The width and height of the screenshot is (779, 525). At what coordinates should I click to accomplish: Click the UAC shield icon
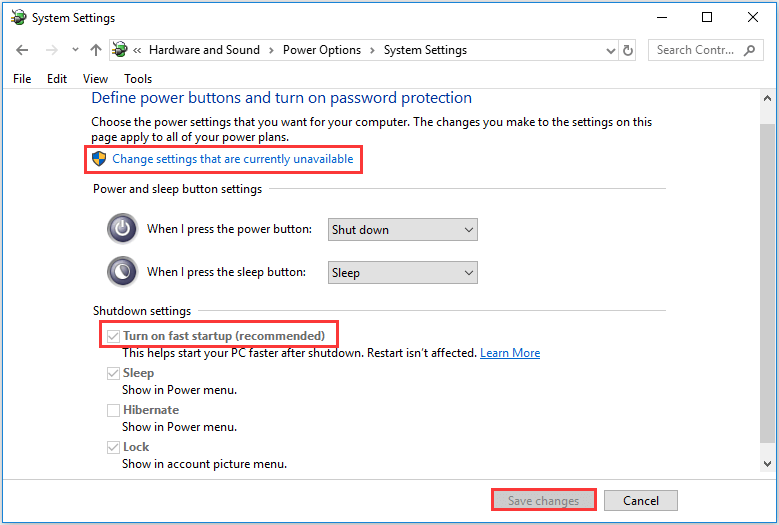(99, 159)
